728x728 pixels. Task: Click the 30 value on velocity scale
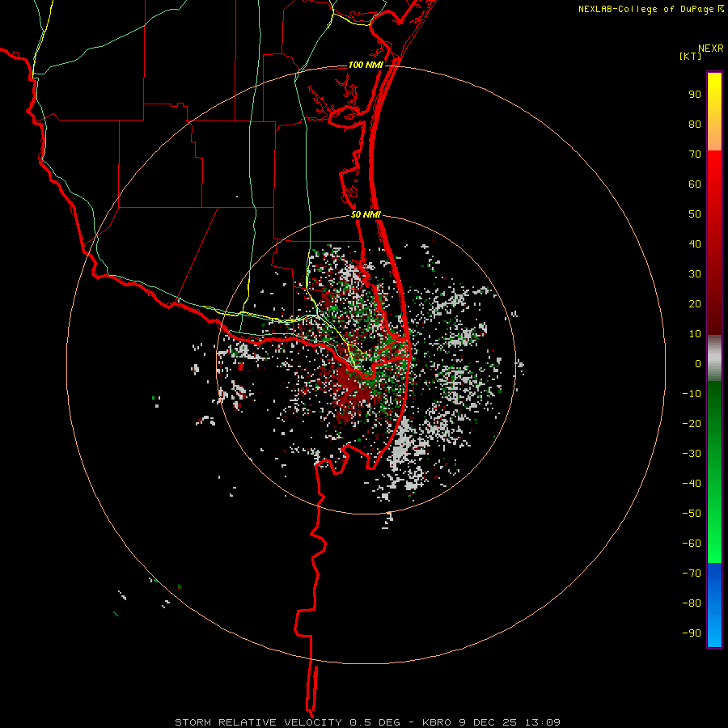pyautogui.click(x=695, y=274)
